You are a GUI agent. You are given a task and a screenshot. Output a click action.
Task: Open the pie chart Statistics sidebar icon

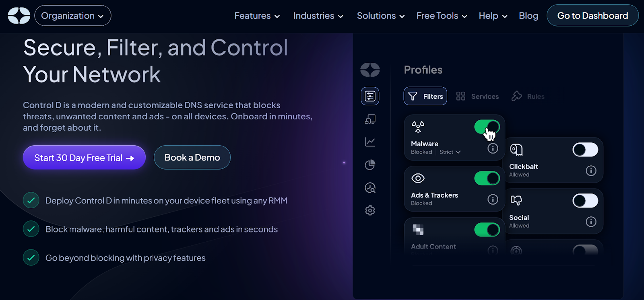[x=370, y=165]
